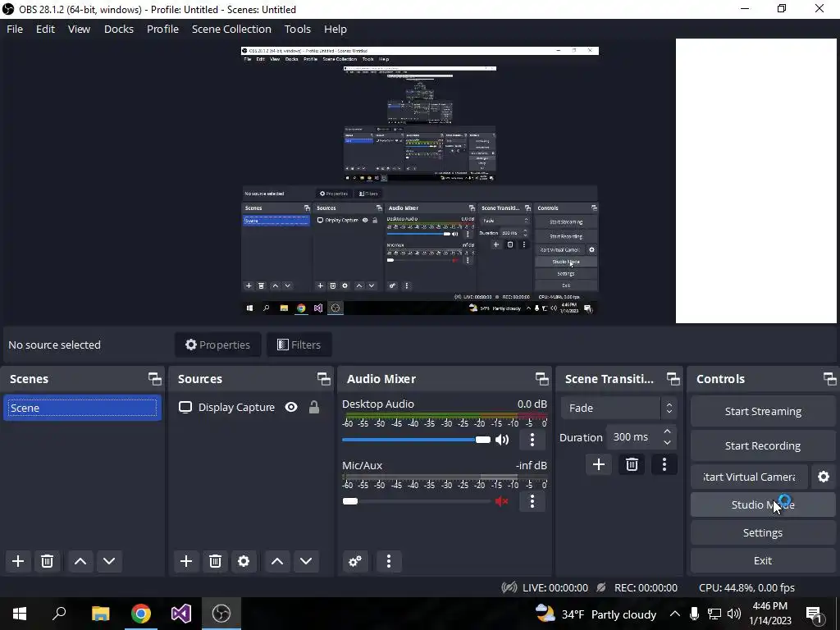Remove selected scene with trash icon
The width and height of the screenshot is (840, 630).
tap(47, 561)
